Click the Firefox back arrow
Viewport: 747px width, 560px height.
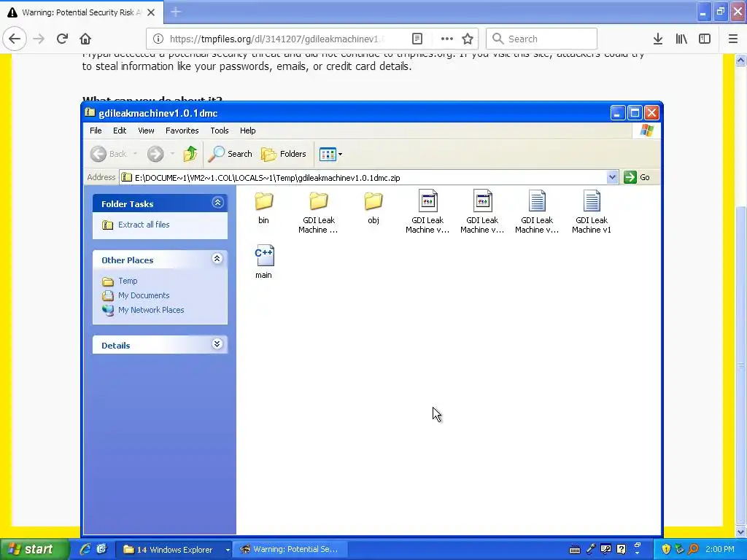point(15,39)
